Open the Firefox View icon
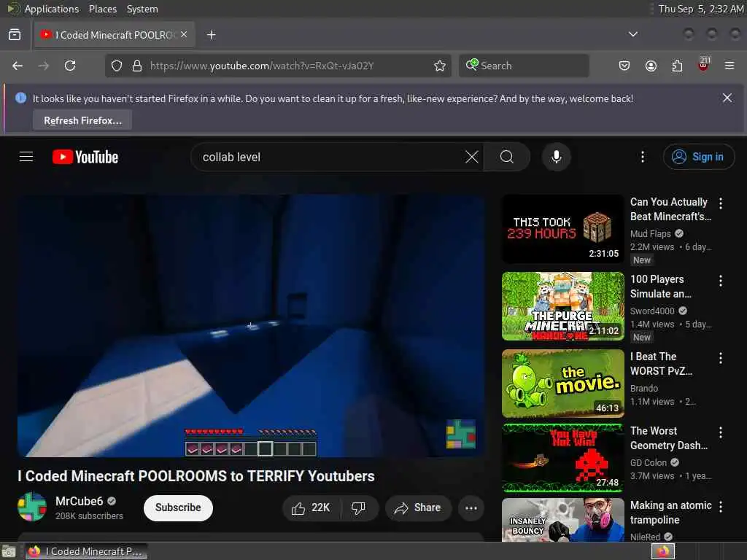 [x=15, y=35]
